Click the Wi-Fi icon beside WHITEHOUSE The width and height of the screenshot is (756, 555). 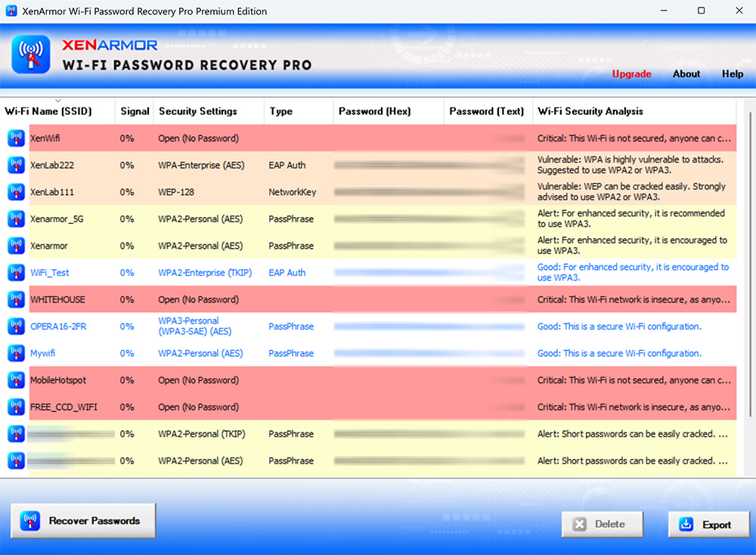pyautogui.click(x=17, y=299)
